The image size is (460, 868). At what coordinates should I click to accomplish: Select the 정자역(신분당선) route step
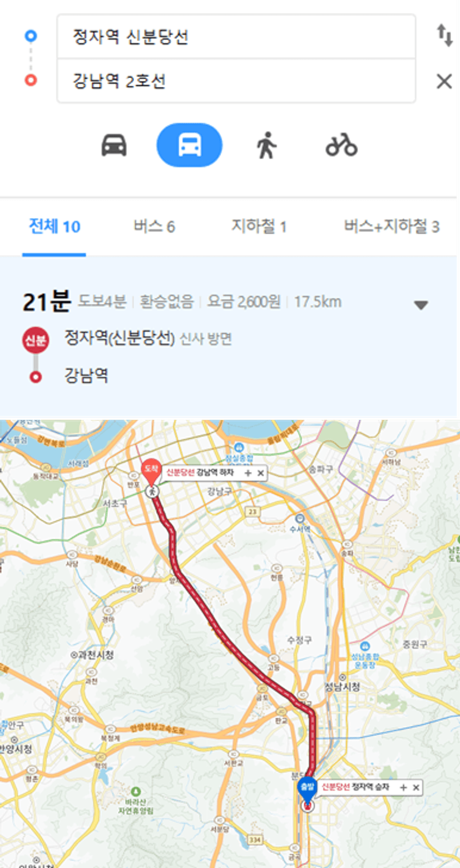tap(120, 338)
